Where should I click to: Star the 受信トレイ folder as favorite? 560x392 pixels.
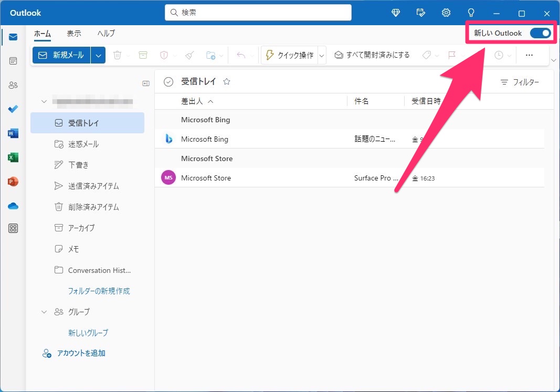[x=227, y=82]
